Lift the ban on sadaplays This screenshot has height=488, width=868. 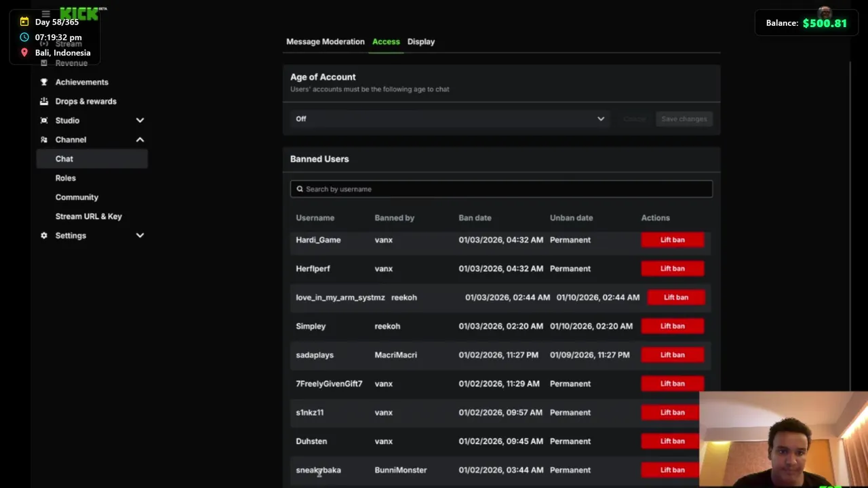pyautogui.click(x=672, y=355)
